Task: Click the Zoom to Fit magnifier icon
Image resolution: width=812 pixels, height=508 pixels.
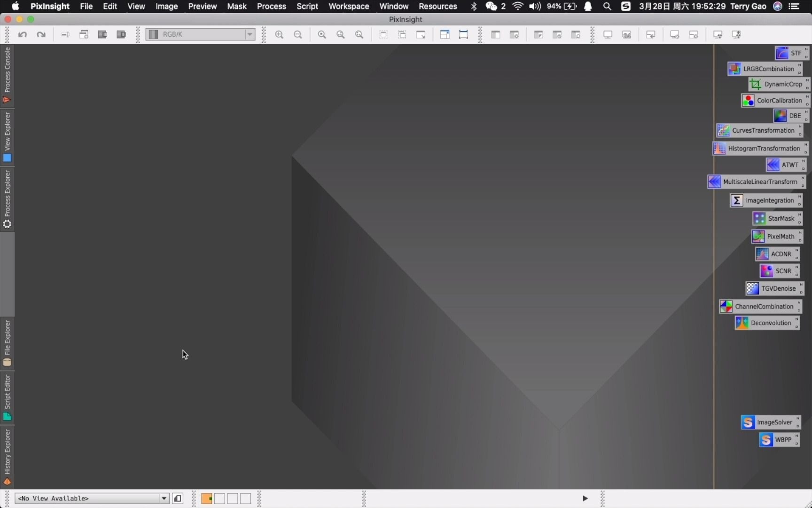Action: tap(341, 34)
